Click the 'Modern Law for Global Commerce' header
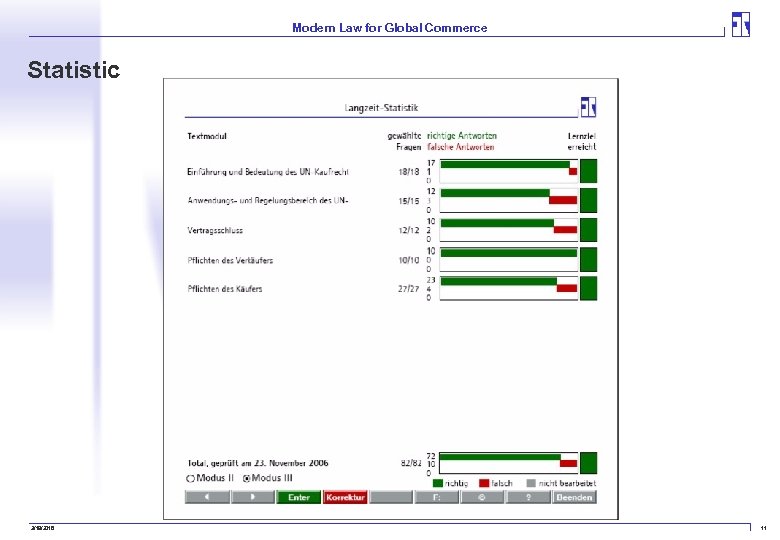Image resolution: width=780 pixels, height=540 pixels. (390, 28)
